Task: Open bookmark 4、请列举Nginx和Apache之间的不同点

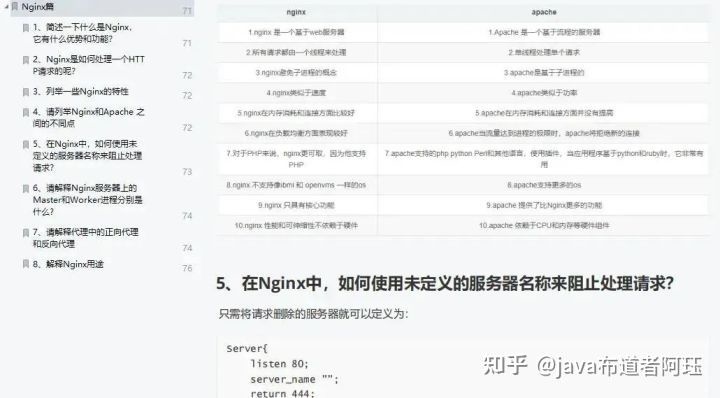Action: click(x=89, y=118)
